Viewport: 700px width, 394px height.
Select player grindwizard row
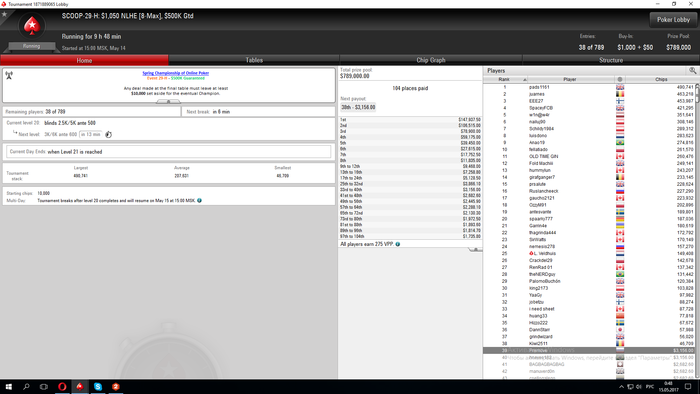click(589, 336)
